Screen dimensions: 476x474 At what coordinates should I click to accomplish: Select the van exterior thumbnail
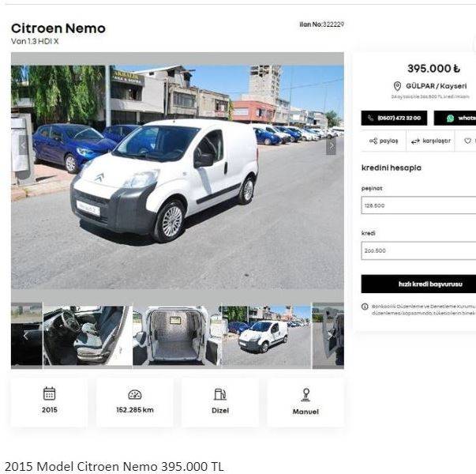(267, 336)
